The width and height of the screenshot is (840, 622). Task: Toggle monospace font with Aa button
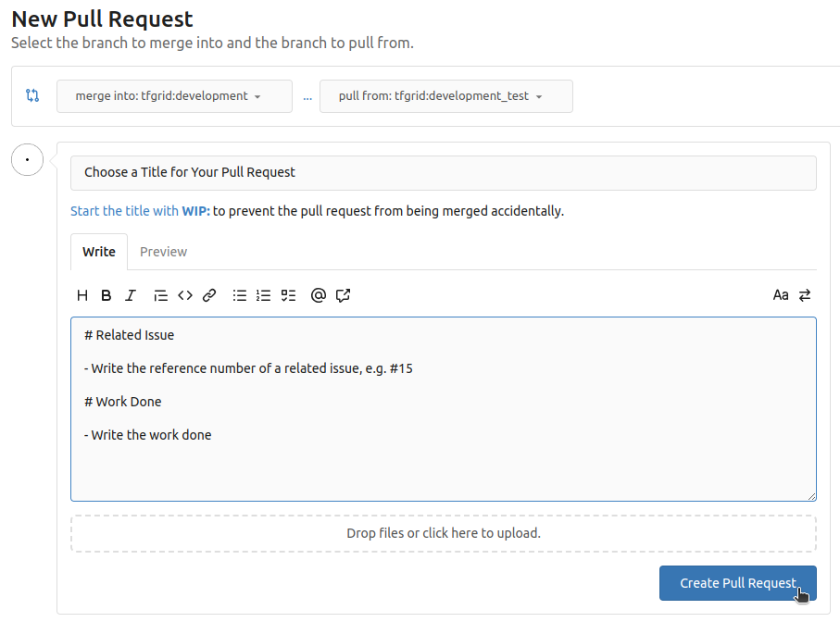(x=781, y=295)
